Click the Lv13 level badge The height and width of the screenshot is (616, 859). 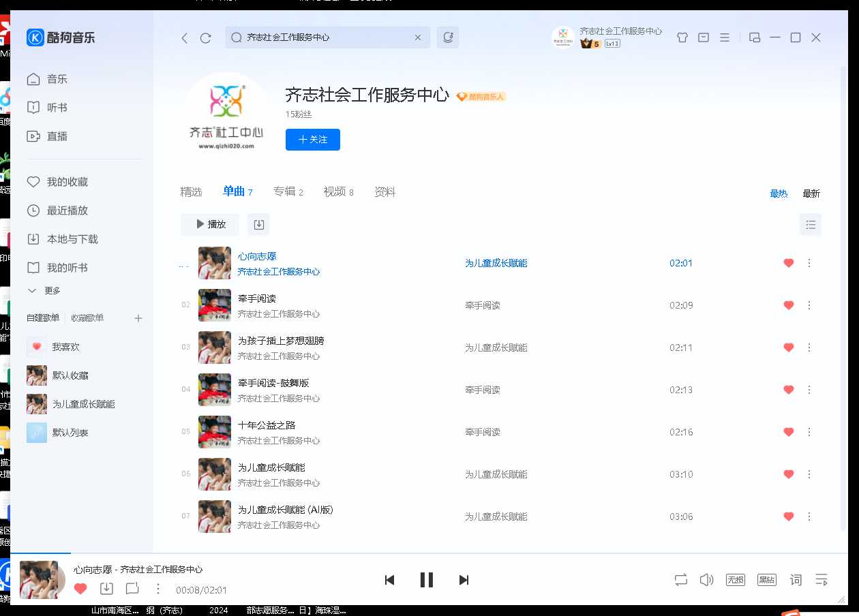click(612, 44)
